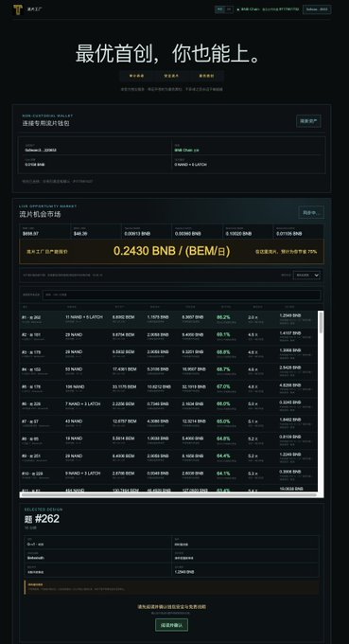Click the gold T logo in the header
Viewport: 349px width, 644px height.
pyautogui.click(x=17, y=9)
